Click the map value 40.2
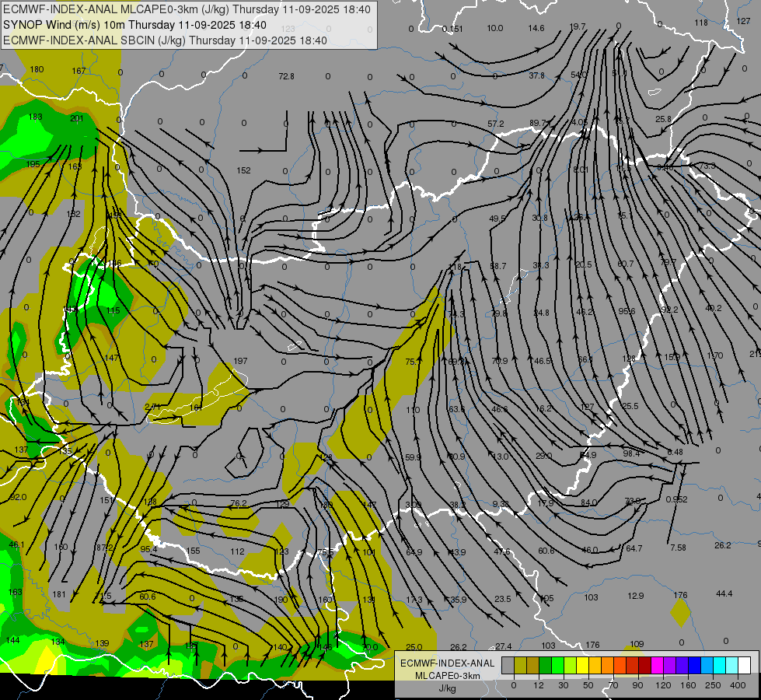This screenshot has width=761, height=700. [x=713, y=309]
